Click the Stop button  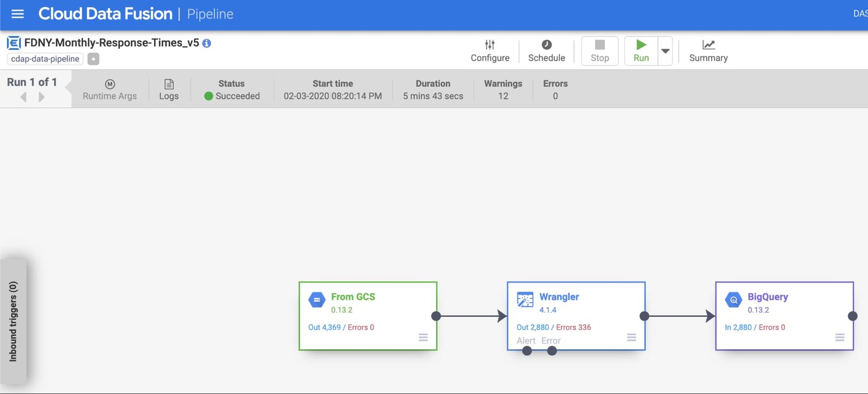(600, 51)
